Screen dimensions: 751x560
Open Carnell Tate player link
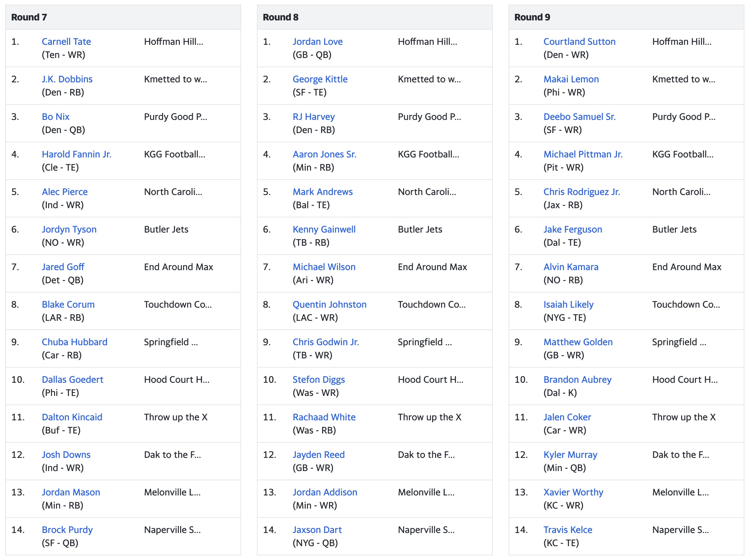[66, 42]
